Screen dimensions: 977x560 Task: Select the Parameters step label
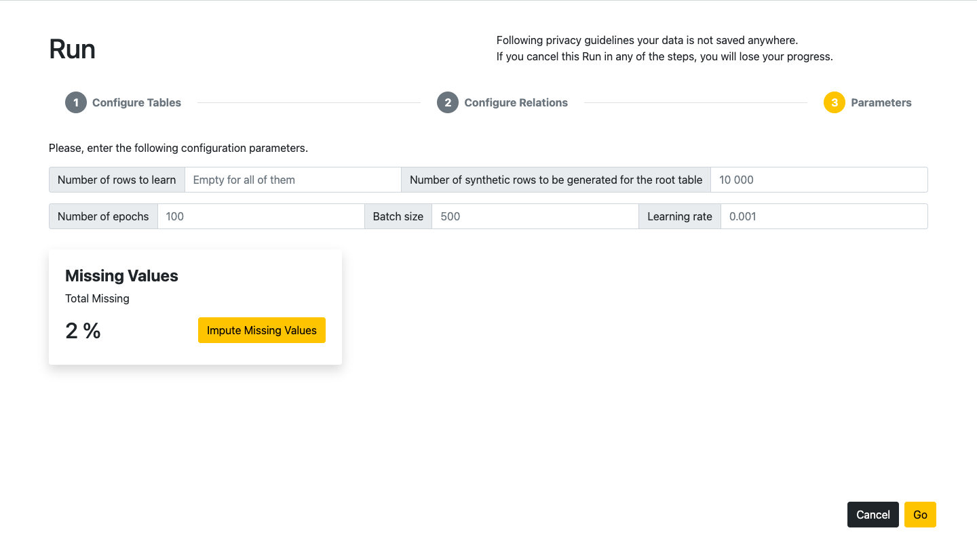click(881, 103)
